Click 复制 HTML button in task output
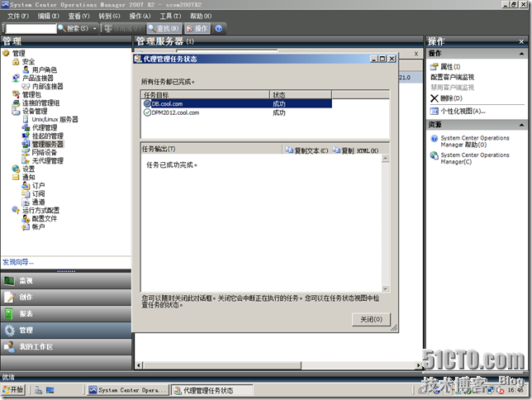 pyautogui.click(x=355, y=150)
